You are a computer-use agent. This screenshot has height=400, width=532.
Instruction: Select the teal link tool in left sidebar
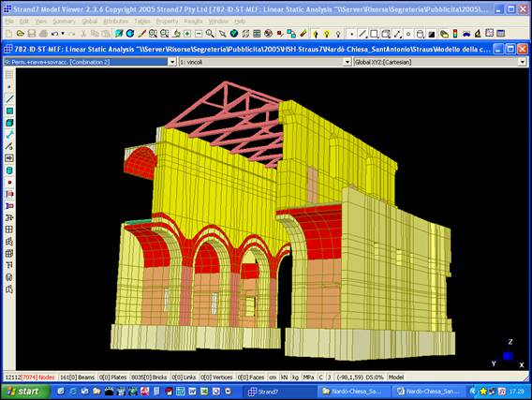(x=9, y=135)
